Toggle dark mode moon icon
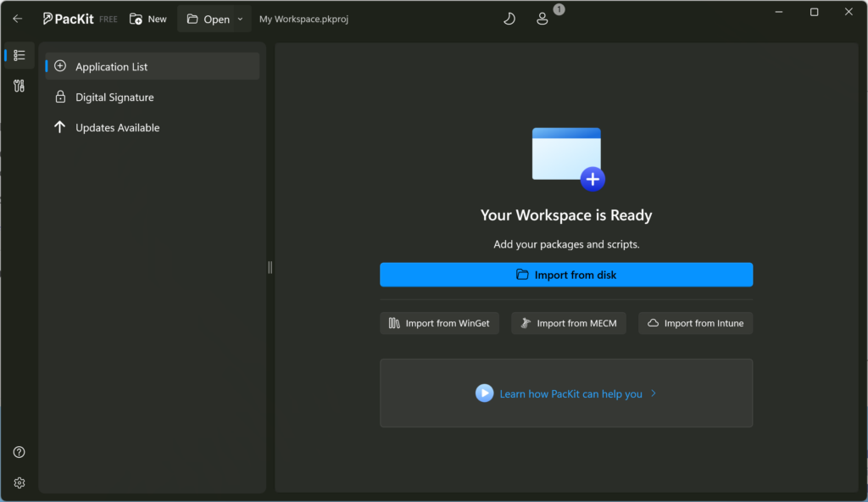 (509, 19)
